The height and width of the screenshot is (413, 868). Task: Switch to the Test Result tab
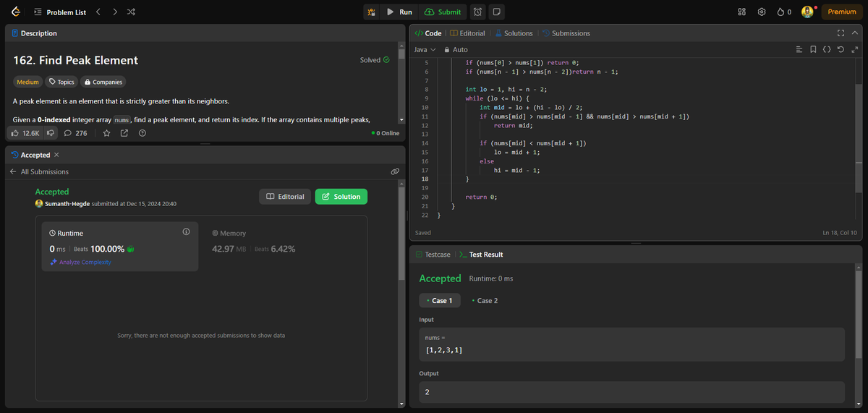pos(481,255)
